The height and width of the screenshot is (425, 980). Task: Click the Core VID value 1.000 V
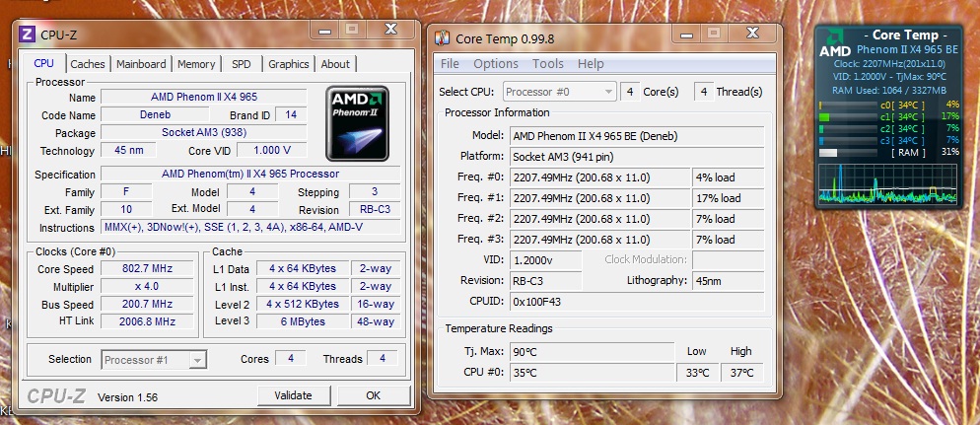pyautogui.click(x=272, y=150)
